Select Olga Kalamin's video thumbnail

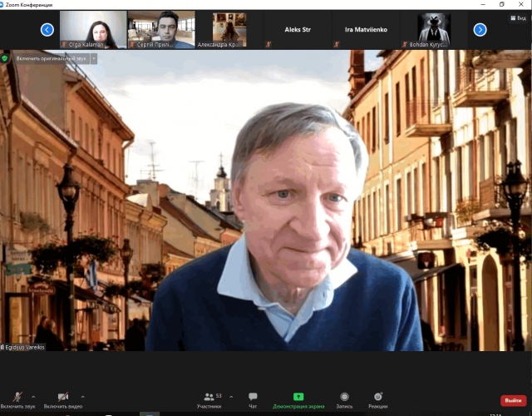point(92,29)
